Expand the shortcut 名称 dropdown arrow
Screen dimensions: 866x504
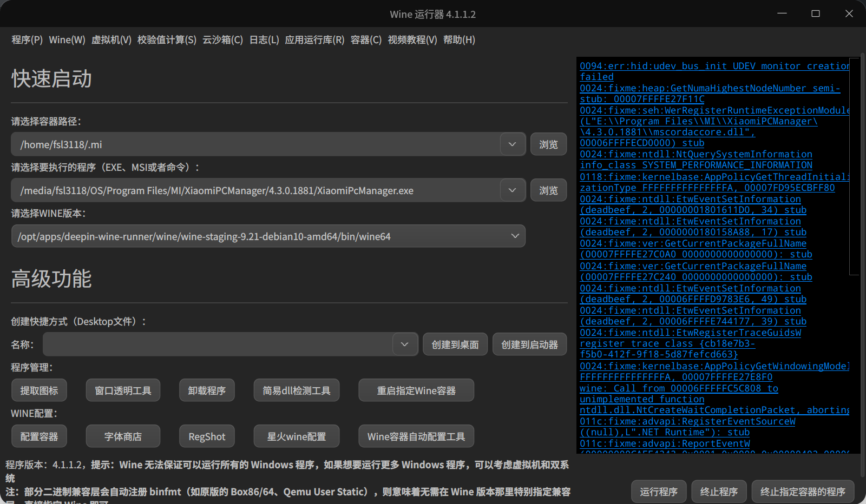[x=404, y=344]
